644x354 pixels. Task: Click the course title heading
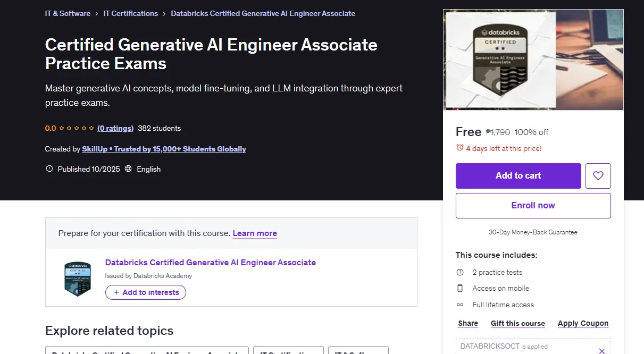click(x=212, y=54)
